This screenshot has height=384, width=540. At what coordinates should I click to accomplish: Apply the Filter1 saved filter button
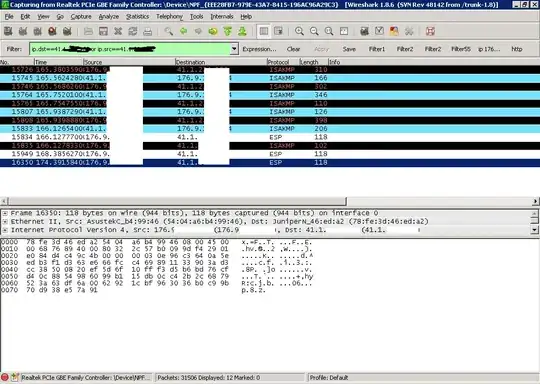pyautogui.click(x=377, y=49)
